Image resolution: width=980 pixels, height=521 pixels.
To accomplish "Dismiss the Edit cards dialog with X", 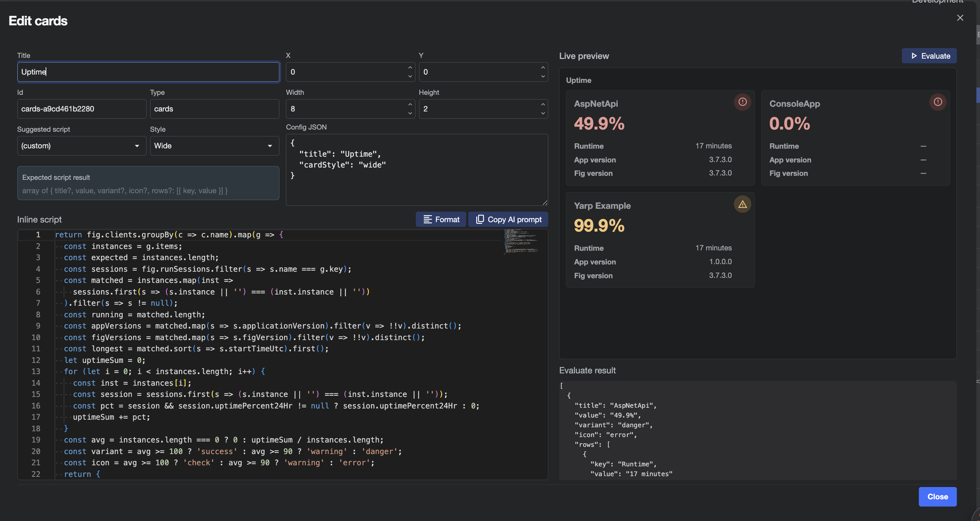I will (x=960, y=18).
